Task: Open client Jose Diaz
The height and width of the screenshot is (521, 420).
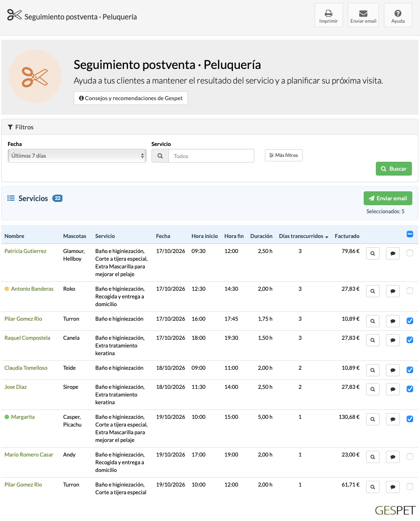Action: (15, 387)
